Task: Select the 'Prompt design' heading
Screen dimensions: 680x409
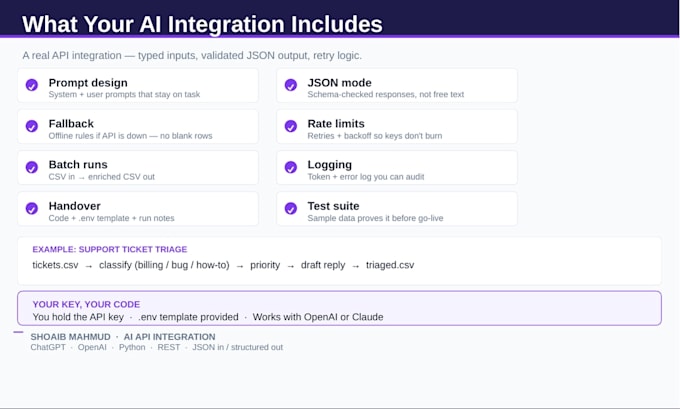Action: (x=88, y=82)
